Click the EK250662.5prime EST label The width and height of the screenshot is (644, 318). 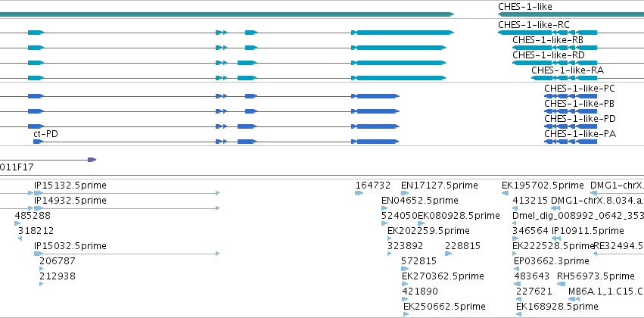point(444,307)
